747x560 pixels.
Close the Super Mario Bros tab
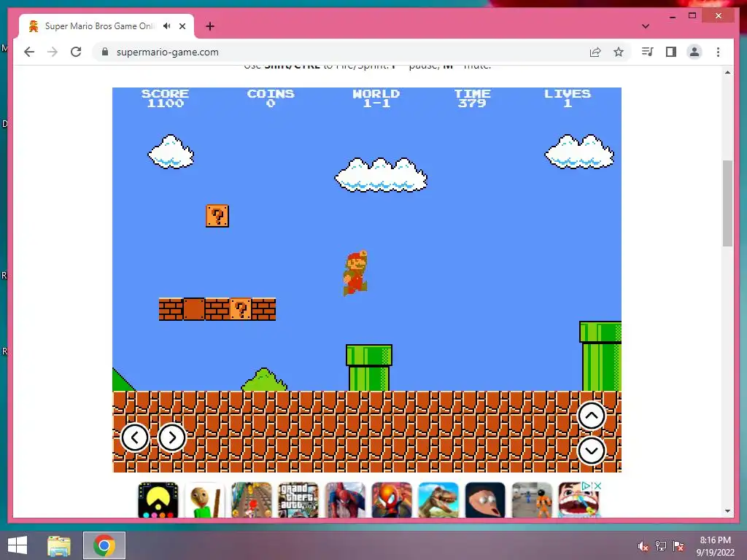click(182, 26)
